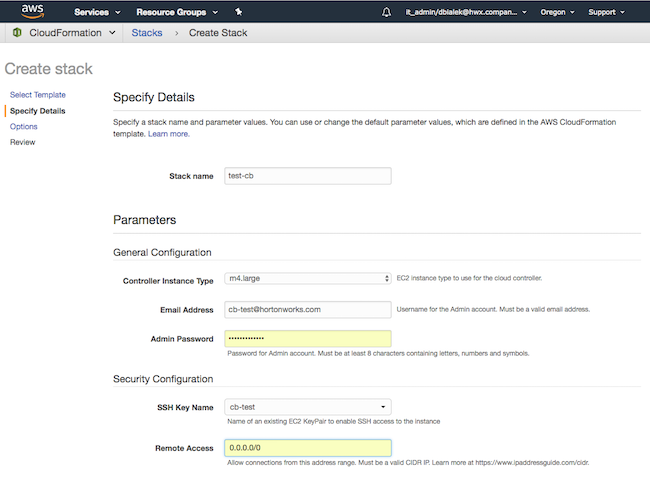This screenshot has height=480, width=650.
Task: Click the Remote Access CIDR field
Action: (x=307, y=448)
